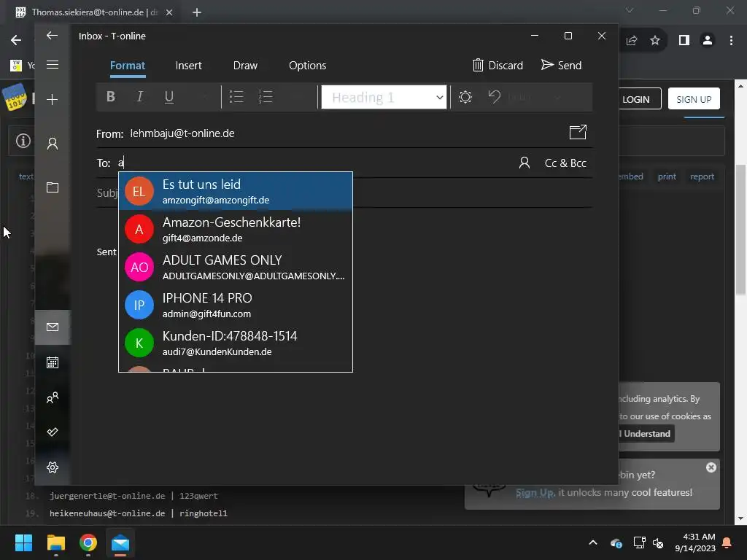
Task: Switch to the Format tab
Action: click(x=127, y=66)
